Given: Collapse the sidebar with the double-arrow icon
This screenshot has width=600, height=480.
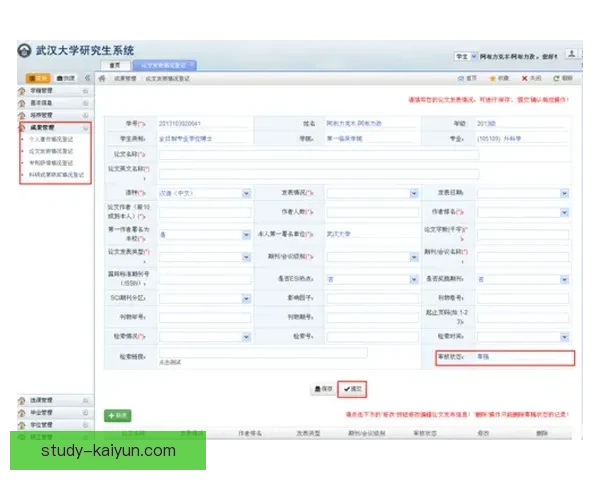Looking at the screenshot, I should click(87, 78).
